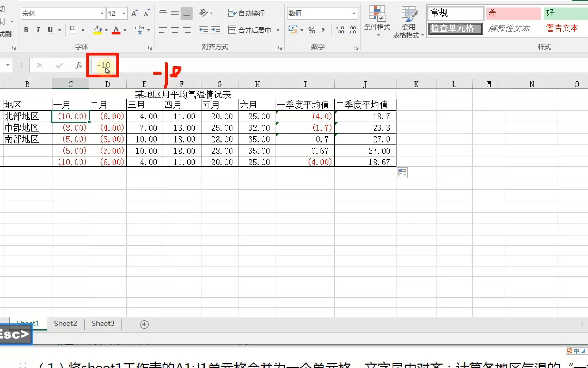Image resolution: width=588 pixels, height=368 pixels.
Task: Select cell with value 32.00
Action: (x=257, y=128)
